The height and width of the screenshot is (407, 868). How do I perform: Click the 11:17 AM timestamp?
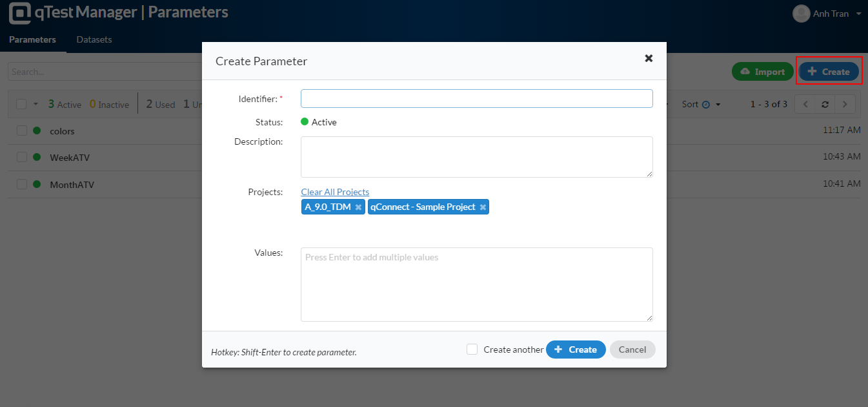(842, 130)
